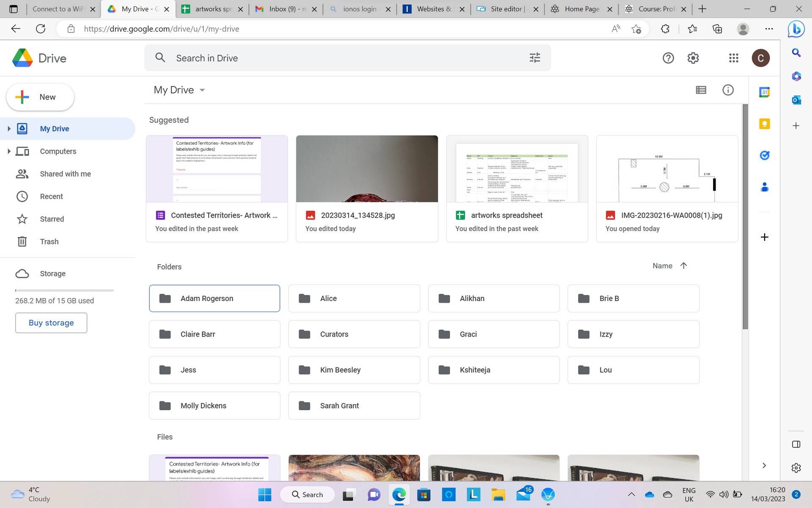Open Edge collections icon
The image size is (812, 508).
pyautogui.click(x=717, y=29)
